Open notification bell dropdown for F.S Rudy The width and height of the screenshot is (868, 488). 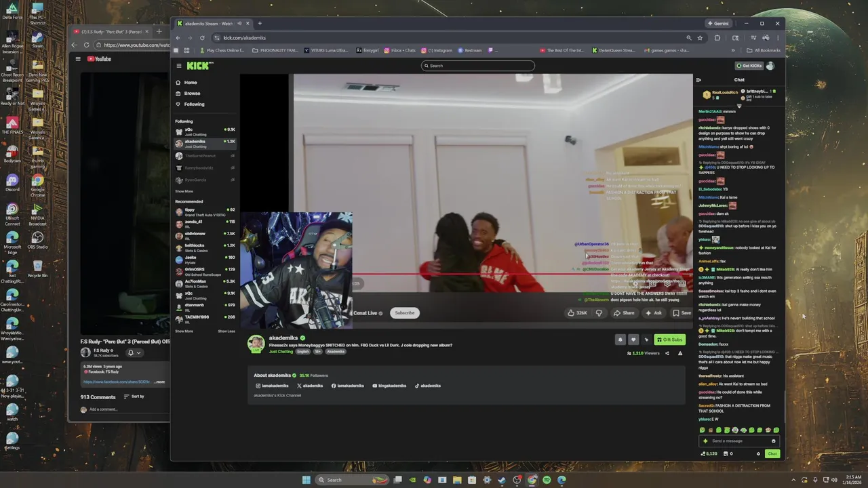pyautogui.click(x=134, y=352)
